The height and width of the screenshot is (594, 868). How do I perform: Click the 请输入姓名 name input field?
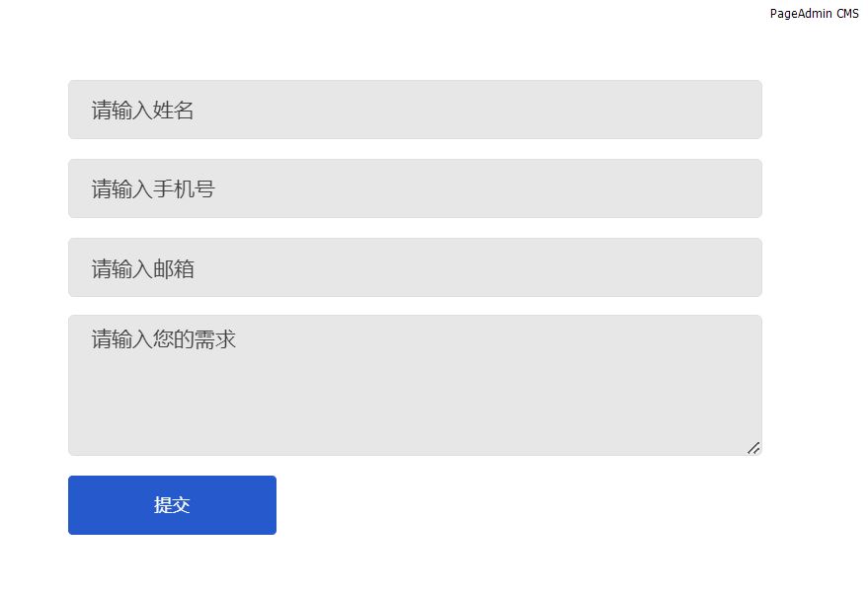[x=415, y=110]
